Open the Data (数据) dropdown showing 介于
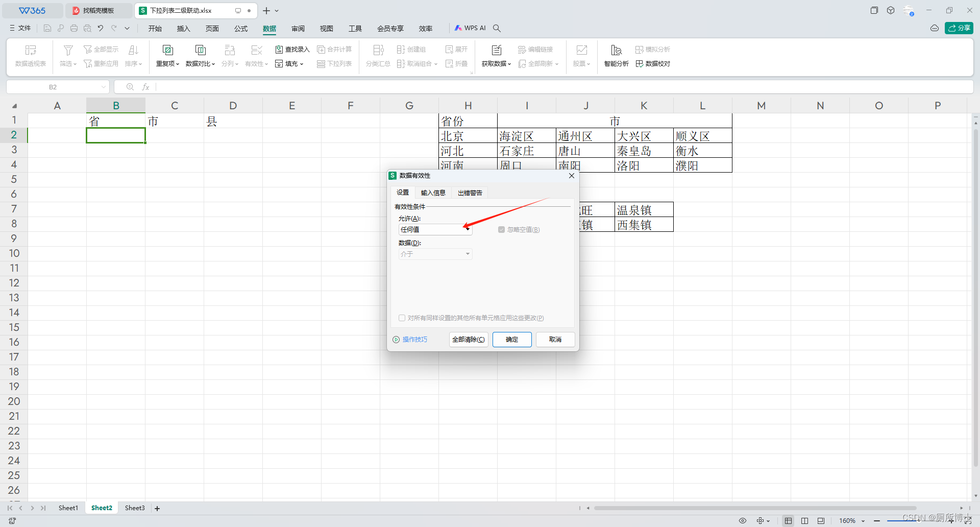Viewport: 980px width, 527px height. 435,254
